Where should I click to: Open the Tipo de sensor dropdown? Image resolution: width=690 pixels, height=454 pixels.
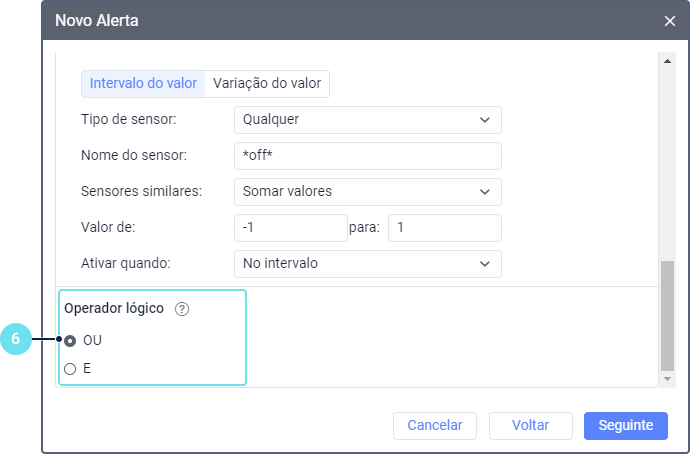coord(367,120)
